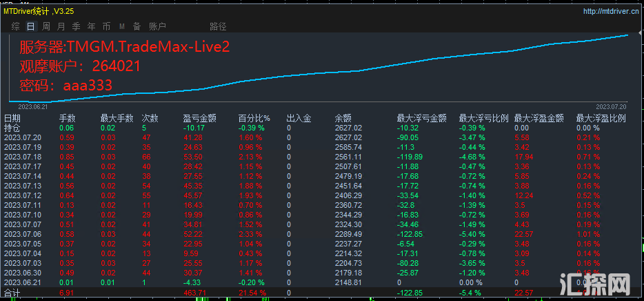Click the 2148.81 balance value
Viewport: 644px width, 301px height.
pos(348,282)
